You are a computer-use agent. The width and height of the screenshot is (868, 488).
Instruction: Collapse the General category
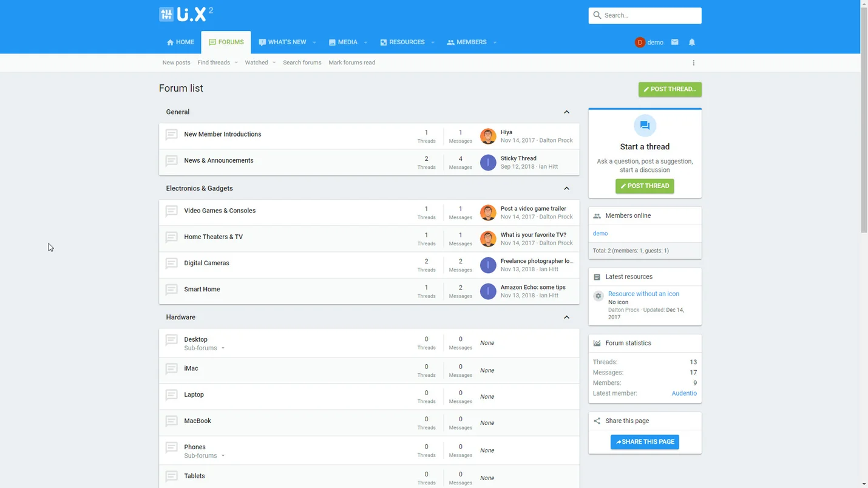(x=566, y=112)
